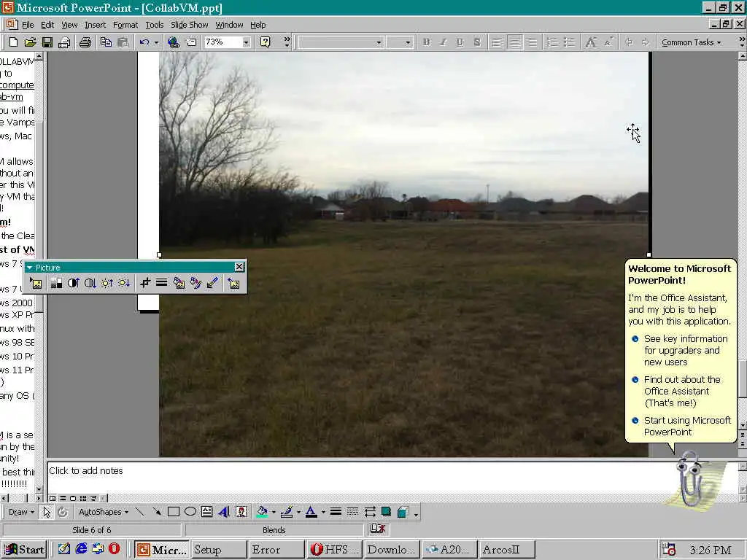Select the Rectangle drawing tool

174,512
